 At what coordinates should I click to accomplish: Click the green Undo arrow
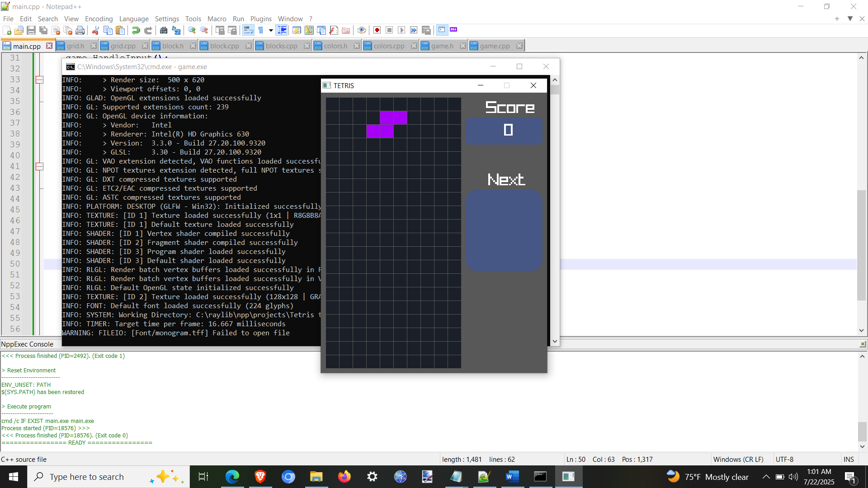coord(136,30)
